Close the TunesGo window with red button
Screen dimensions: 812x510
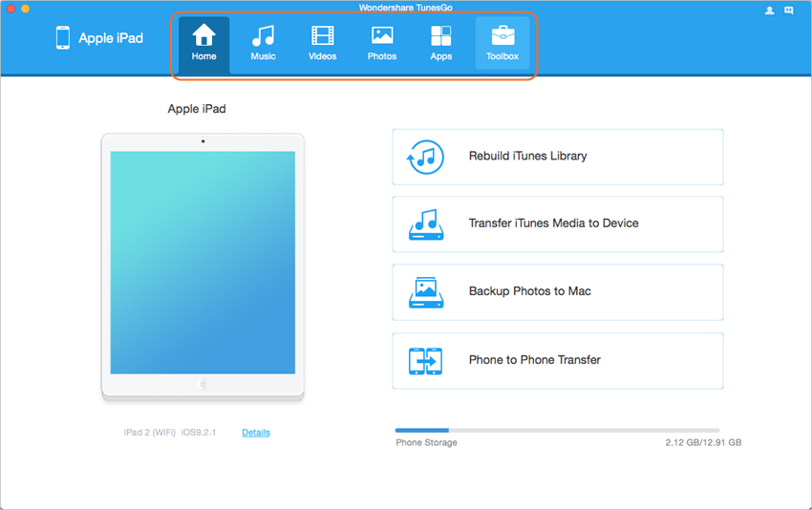[10, 9]
